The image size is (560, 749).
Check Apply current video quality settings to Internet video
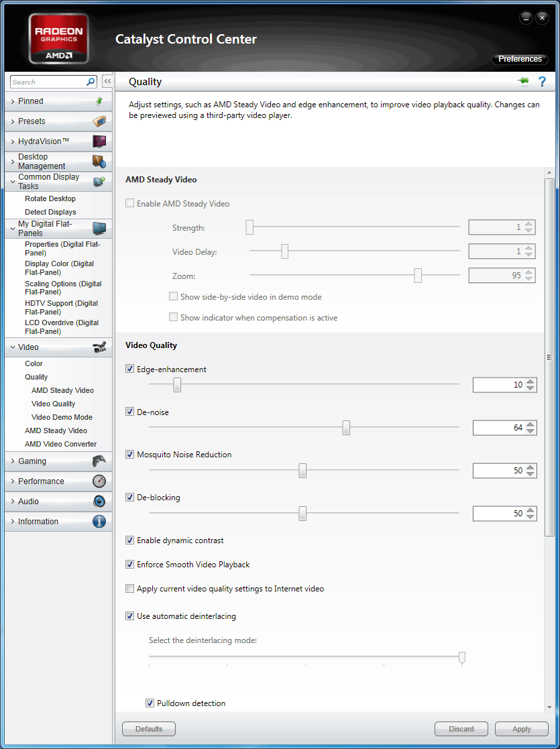(x=129, y=589)
